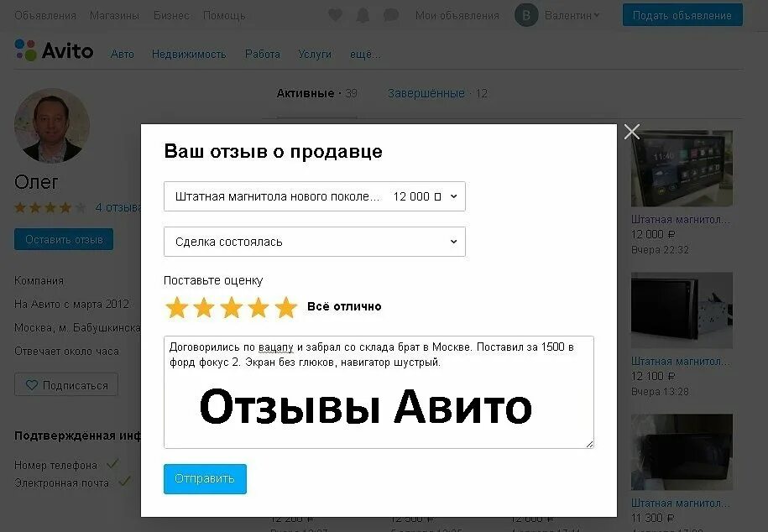Click into the review text area
768x532 pixels.
pos(379,392)
